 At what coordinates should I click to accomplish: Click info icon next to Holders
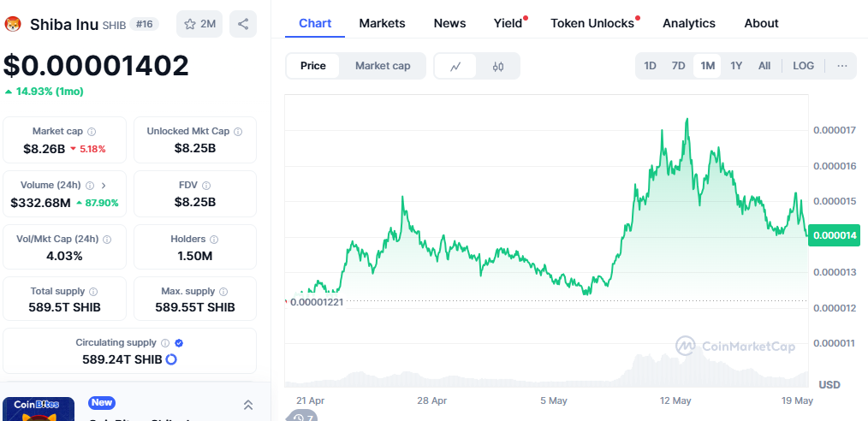pos(214,240)
